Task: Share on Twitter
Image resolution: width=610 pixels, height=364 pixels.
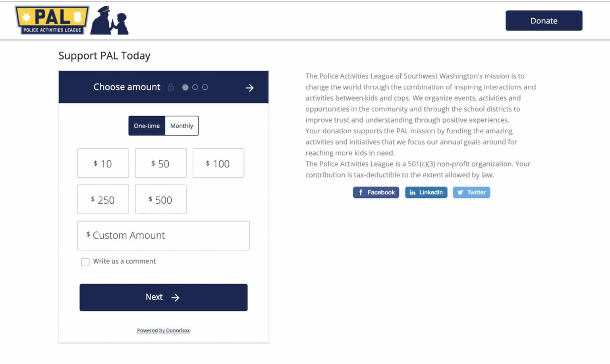Action: (471, 193)
